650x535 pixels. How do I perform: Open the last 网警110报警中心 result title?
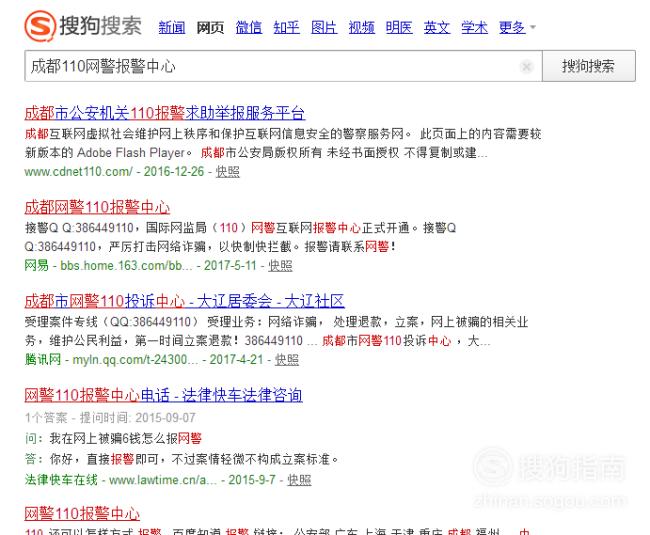82,514
